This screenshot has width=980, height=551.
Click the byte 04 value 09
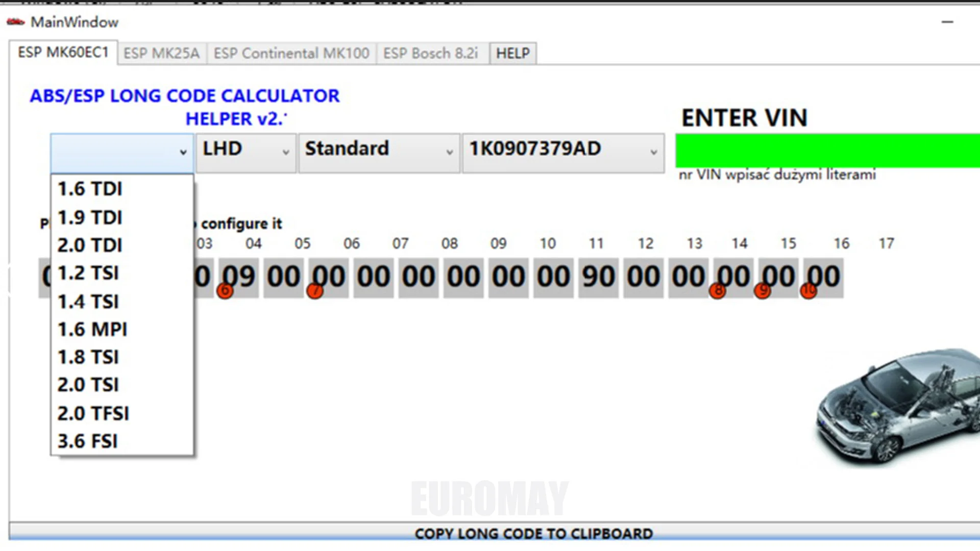pyautogui.click(x=238, y=278)
